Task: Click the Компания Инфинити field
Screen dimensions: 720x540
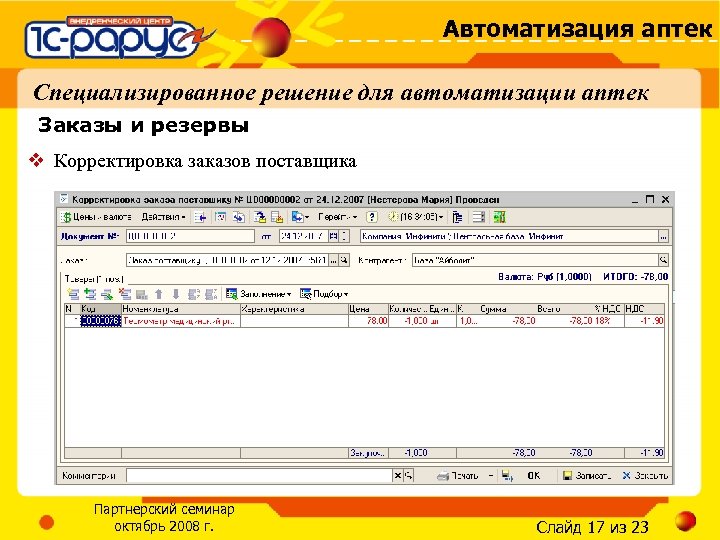Action: coord(509,236)
